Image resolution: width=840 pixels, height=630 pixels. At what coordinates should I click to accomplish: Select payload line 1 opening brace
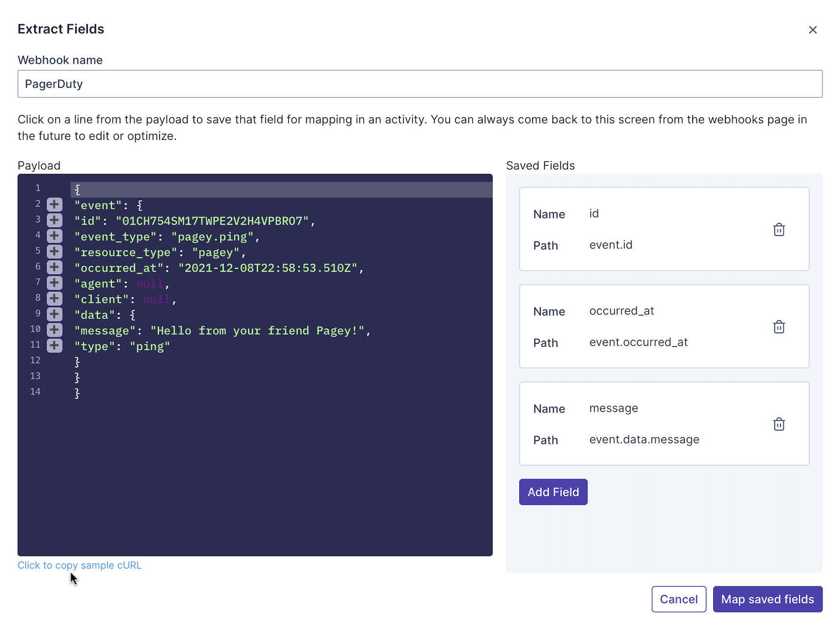(77, 190)
